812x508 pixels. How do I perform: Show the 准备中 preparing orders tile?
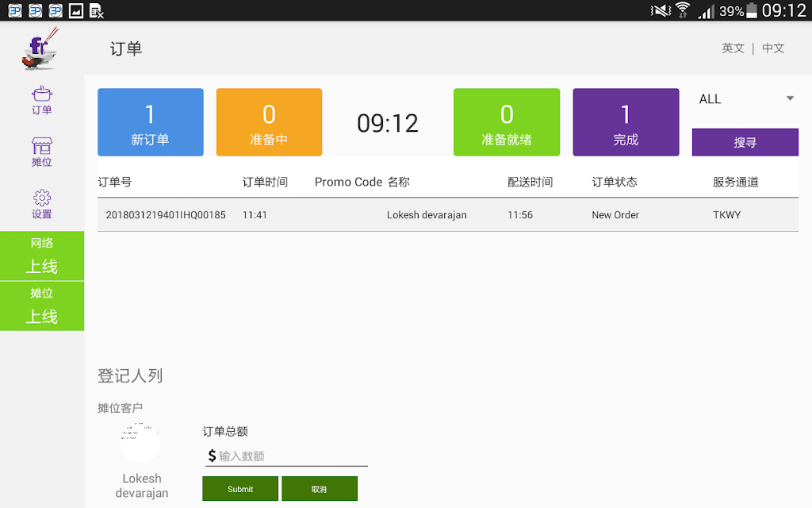[270, 122]
